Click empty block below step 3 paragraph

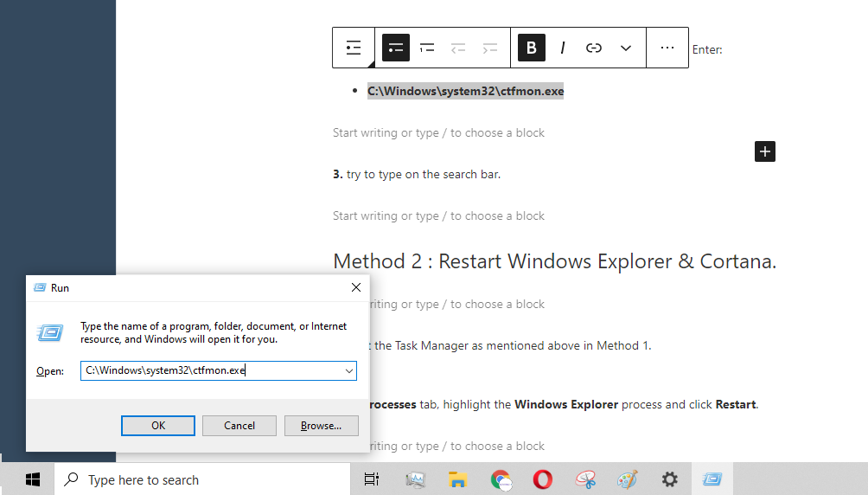click(x=438, y=216)
